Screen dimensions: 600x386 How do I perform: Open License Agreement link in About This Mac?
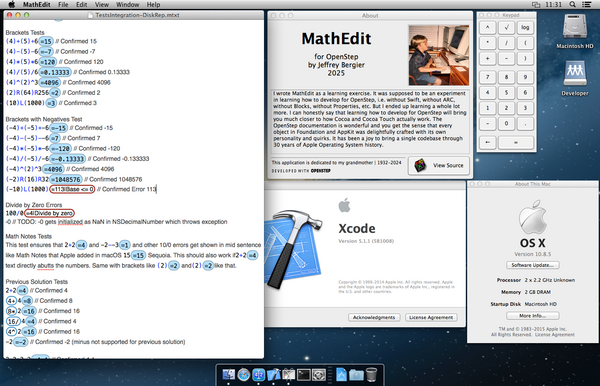pyautogui.click(x=554, y=335)
